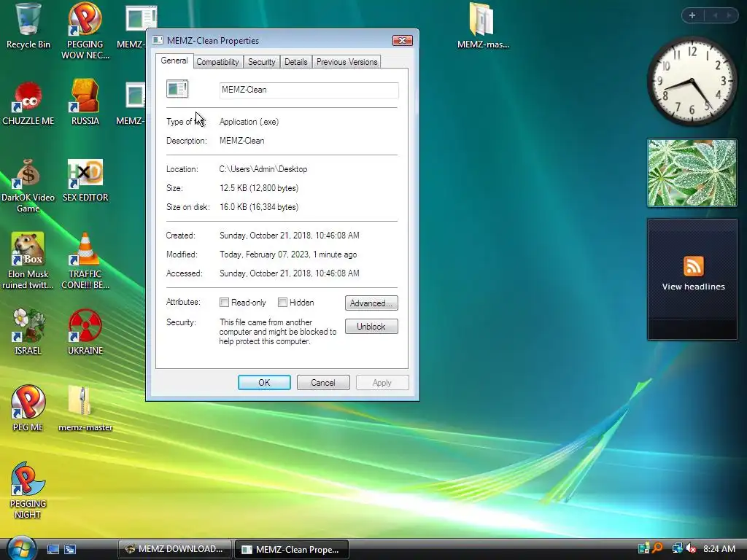
Task: Click the Apply button
Action: 382,382
